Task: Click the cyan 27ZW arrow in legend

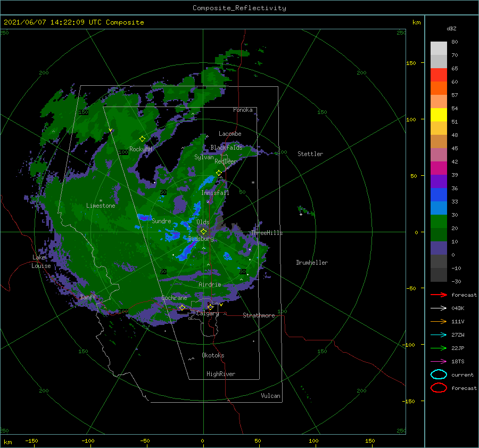Action: tap(439, 335)
